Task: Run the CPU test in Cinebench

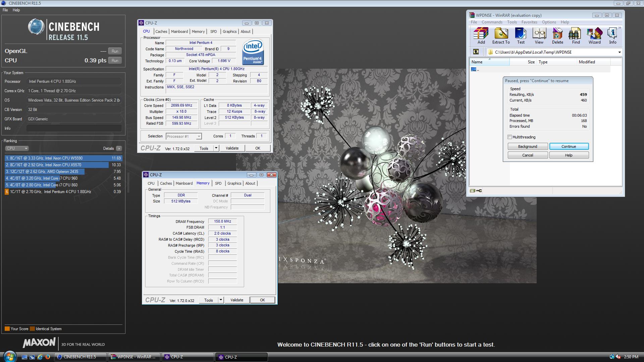Action: [115, 61]
